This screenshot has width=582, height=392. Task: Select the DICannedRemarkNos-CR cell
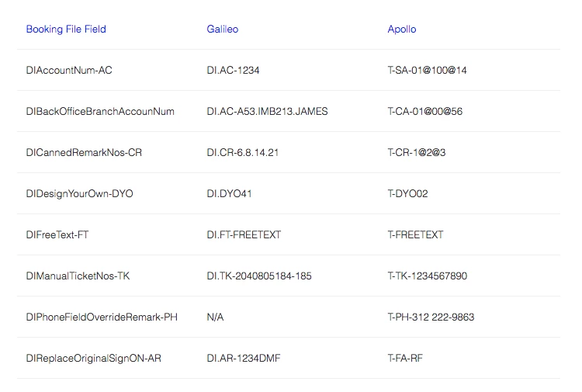pos(84,153)
